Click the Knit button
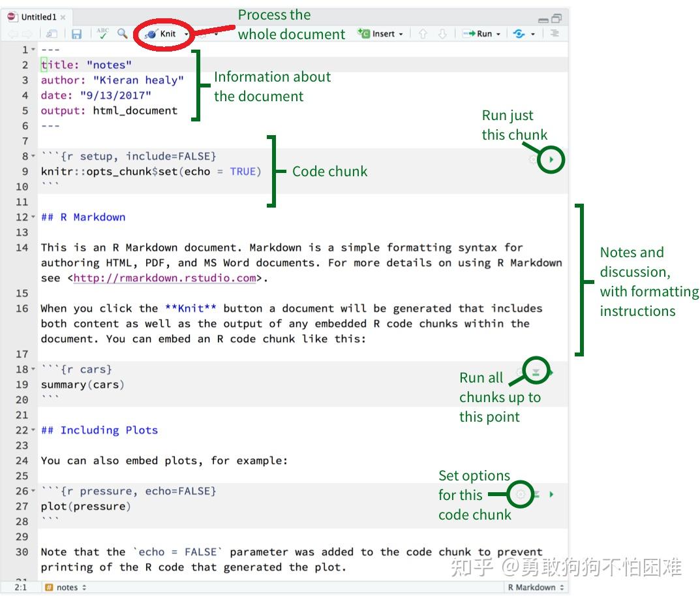The height and width of the screenshot is (596, 700). [162, 34]
